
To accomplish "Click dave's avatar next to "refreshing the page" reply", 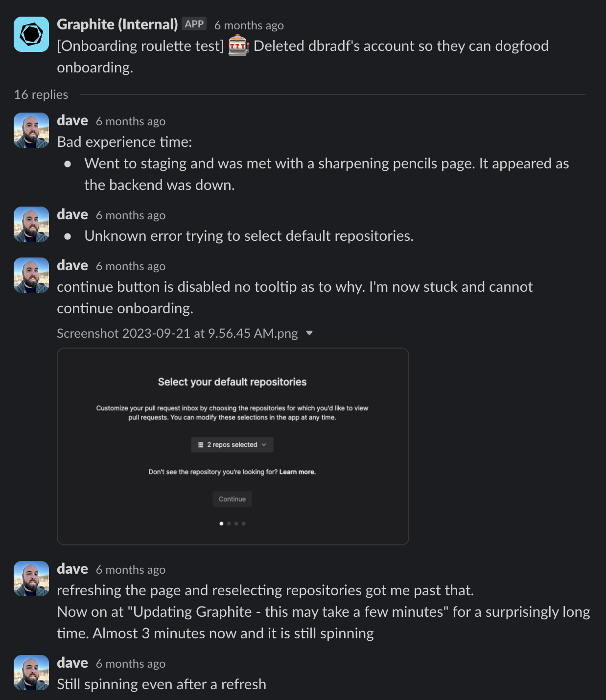I will [31, 578].
